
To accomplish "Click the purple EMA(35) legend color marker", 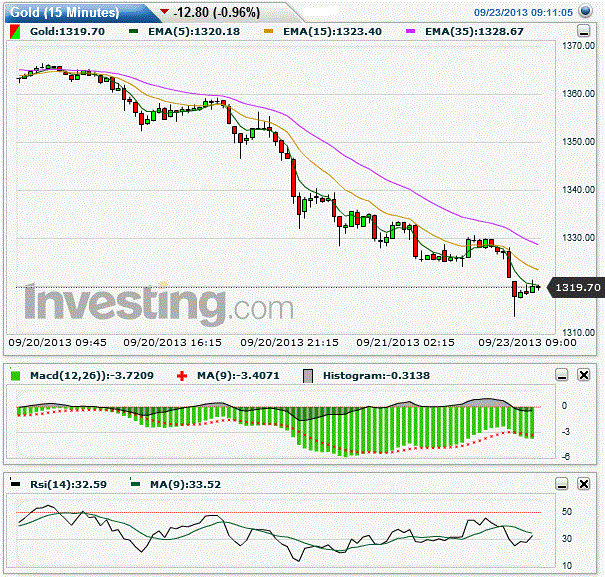I will [x=411, y=31].
